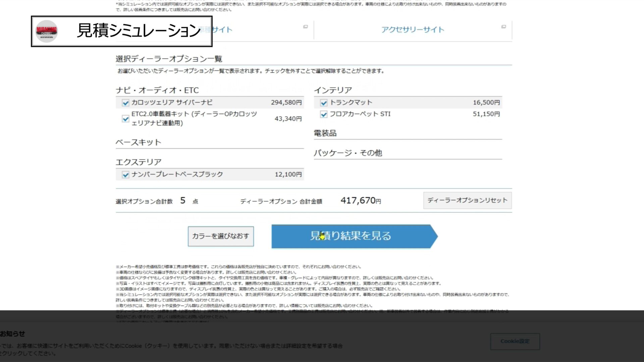Open the アクセサリーサイト tab link

point(412,30)
